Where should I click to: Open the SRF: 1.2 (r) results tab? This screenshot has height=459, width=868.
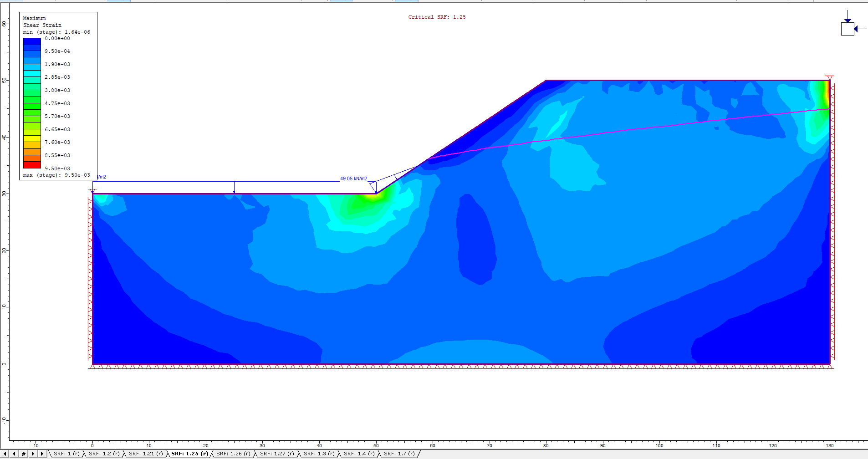click(x=104, y=454)
